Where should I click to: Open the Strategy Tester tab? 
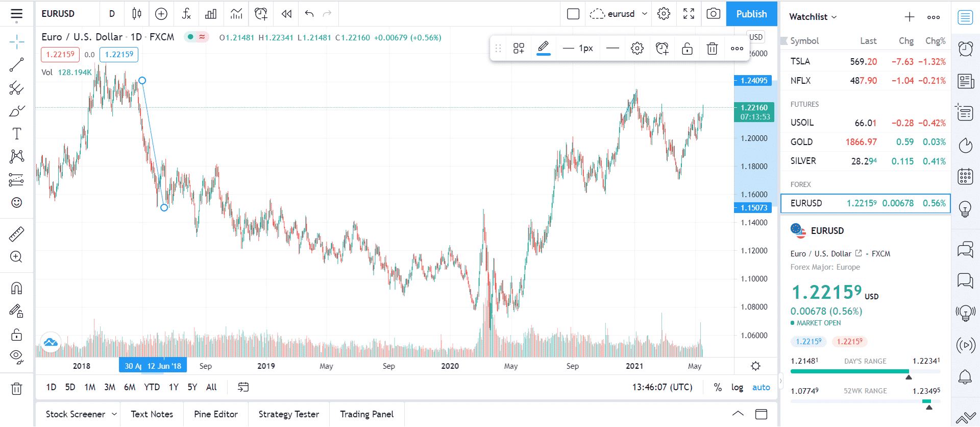[x=289, y=414]
